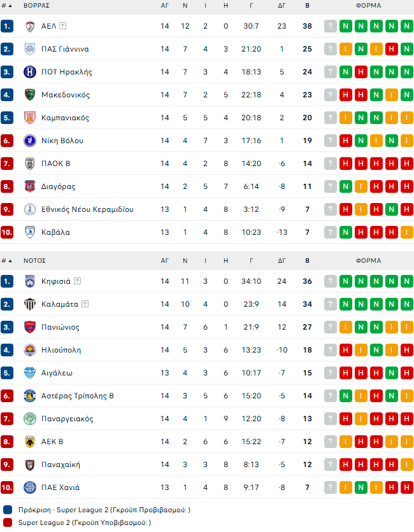Sort the ΒΟΡΡΑΣ table by points (Β) header
This screenshot has height=532, width=414.
click(308, 5)
